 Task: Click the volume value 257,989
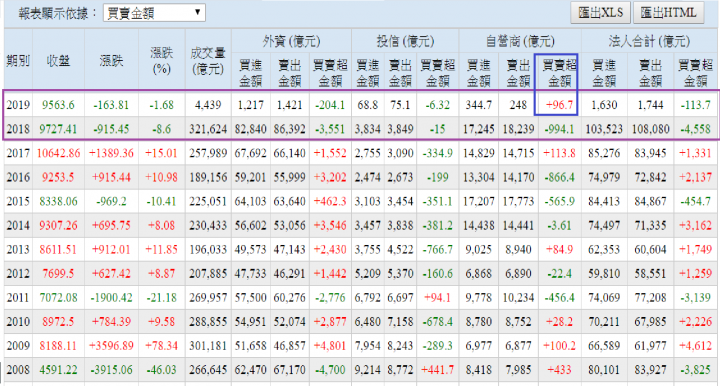coord(208,153)
